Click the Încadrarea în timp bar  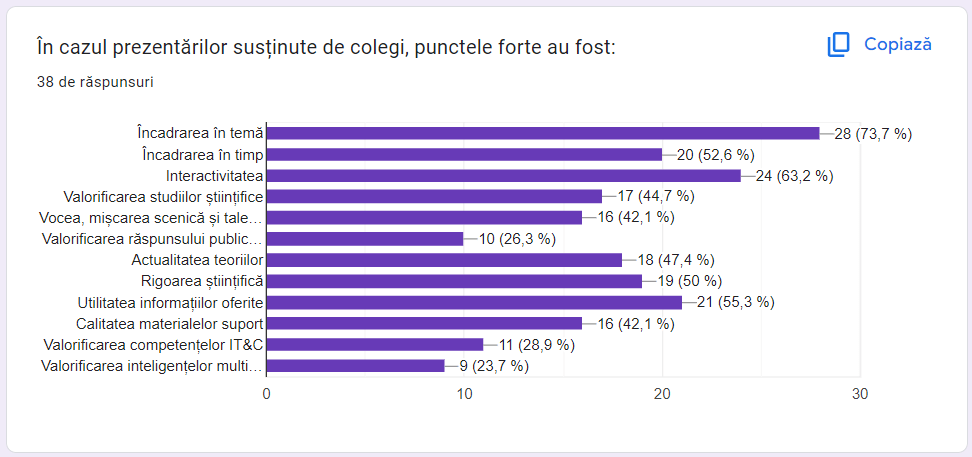pos(464,154)
